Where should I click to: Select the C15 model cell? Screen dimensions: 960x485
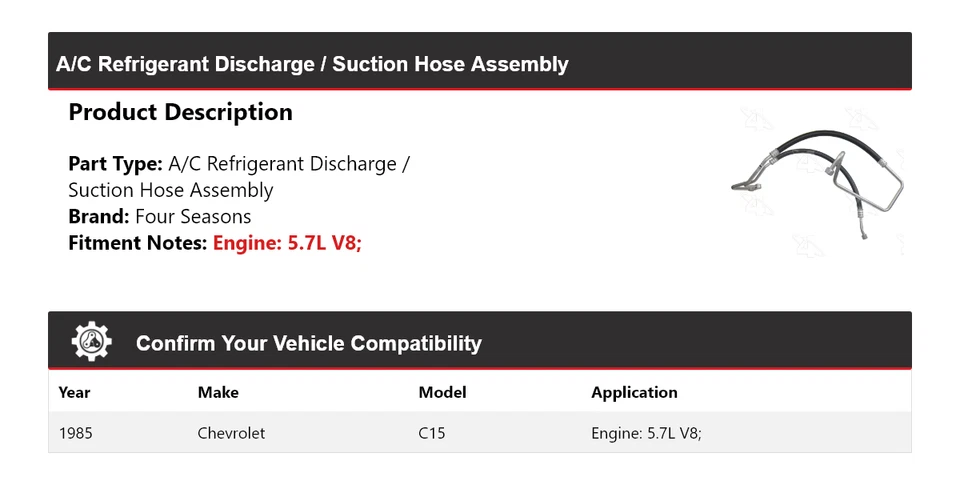pyautogui.click(x=432, y=433)
